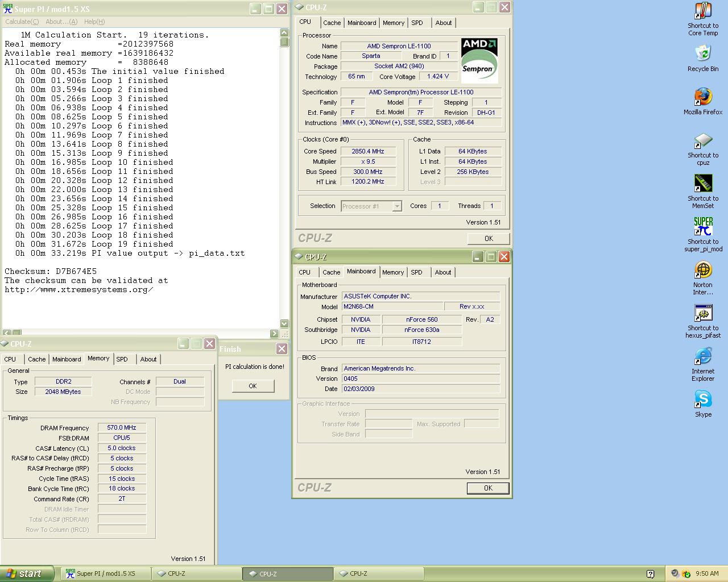Switch to CPU tab in Mainboard CPU-Z window

click(305, 272)
